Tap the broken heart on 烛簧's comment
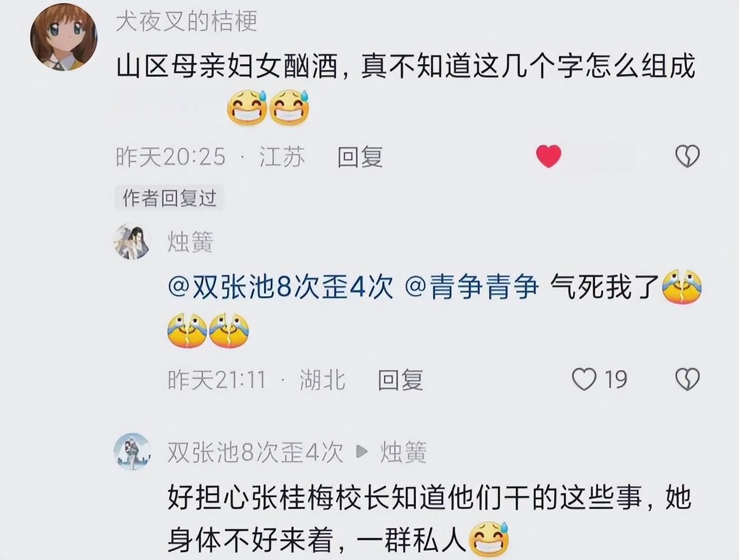The image size is (739, 560). (x=687, y=379)
